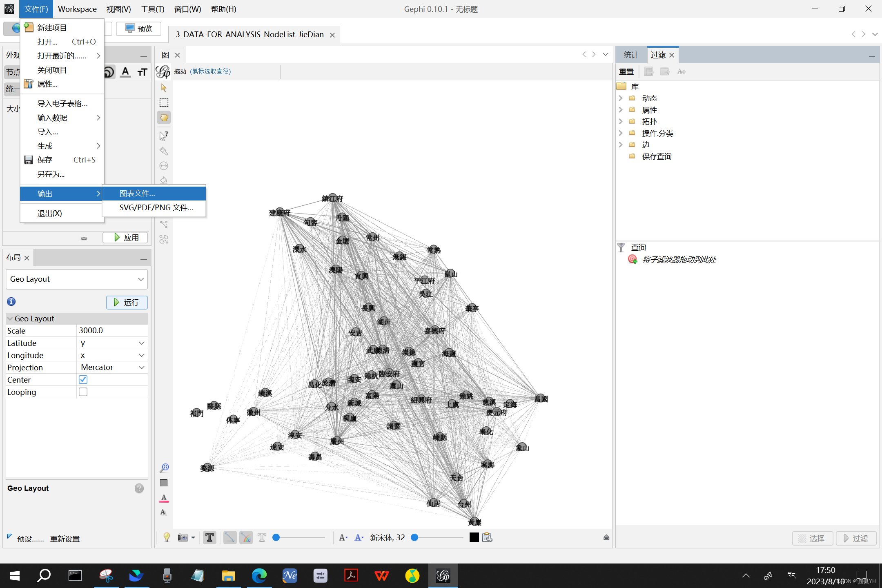Choose SVG/PDF/PNG 文件 from the export submenu

tap(156, 207)
